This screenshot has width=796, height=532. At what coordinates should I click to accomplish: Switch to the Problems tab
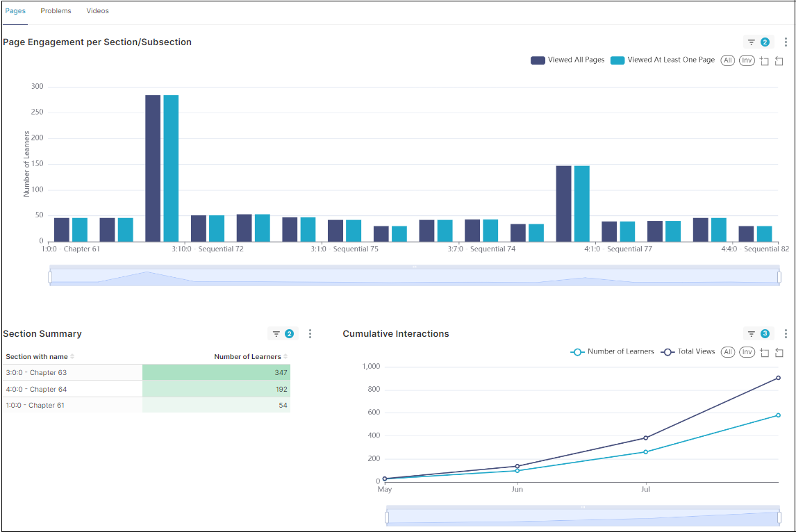point(56,11)
